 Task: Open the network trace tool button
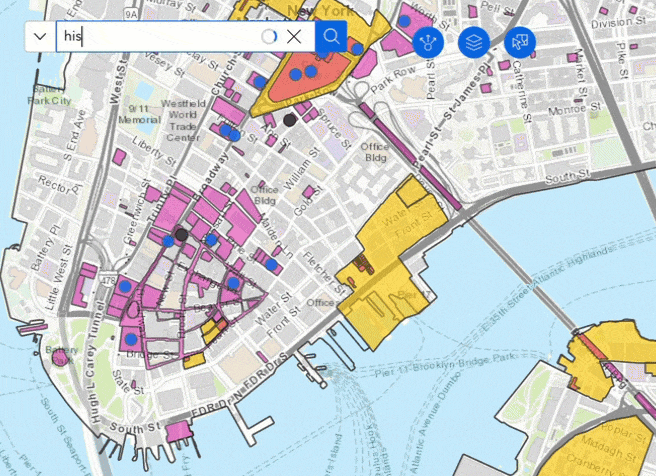428,42
